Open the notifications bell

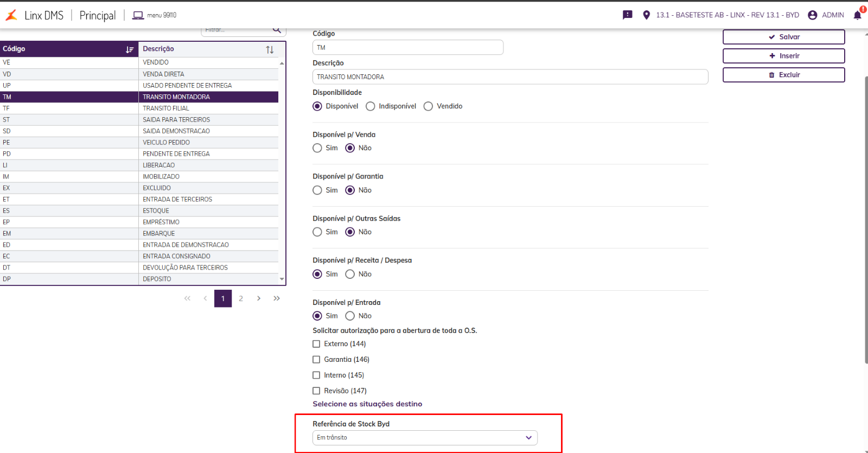pos(857,15)
